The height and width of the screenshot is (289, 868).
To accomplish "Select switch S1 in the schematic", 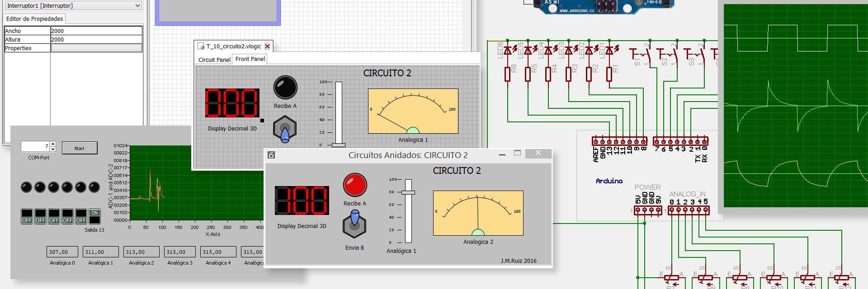I will point(641,55).
